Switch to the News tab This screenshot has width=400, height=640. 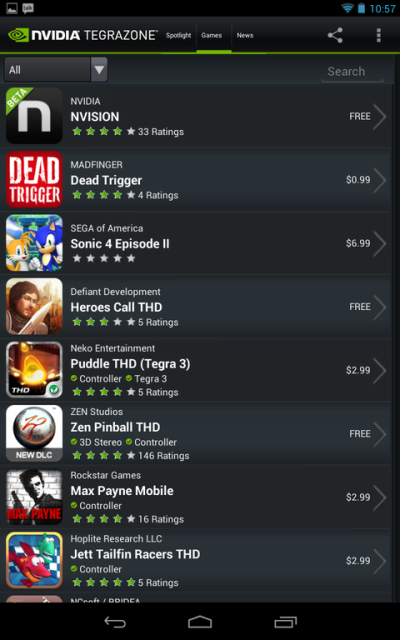(245, 36)
